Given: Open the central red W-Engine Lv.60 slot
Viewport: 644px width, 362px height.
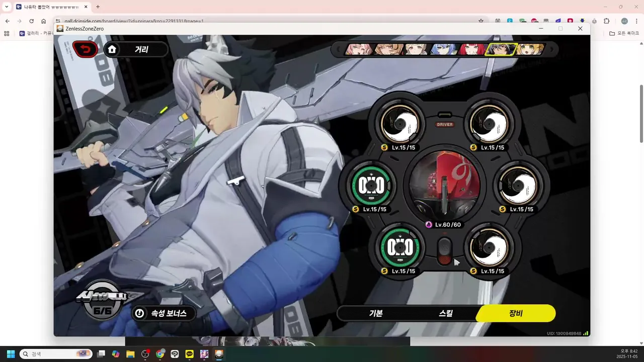Looking at the screenshot, I should pyautogui.click(x=445, y=186).
